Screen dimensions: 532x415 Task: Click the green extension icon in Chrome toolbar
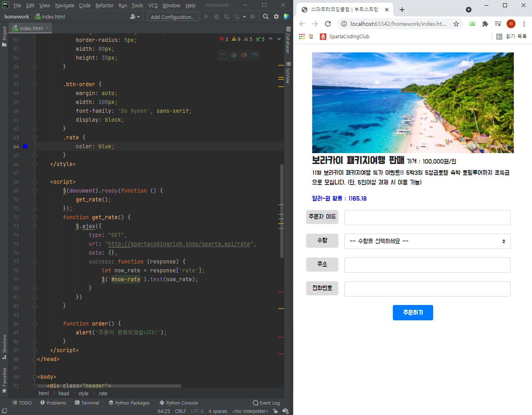click(472, 24)
